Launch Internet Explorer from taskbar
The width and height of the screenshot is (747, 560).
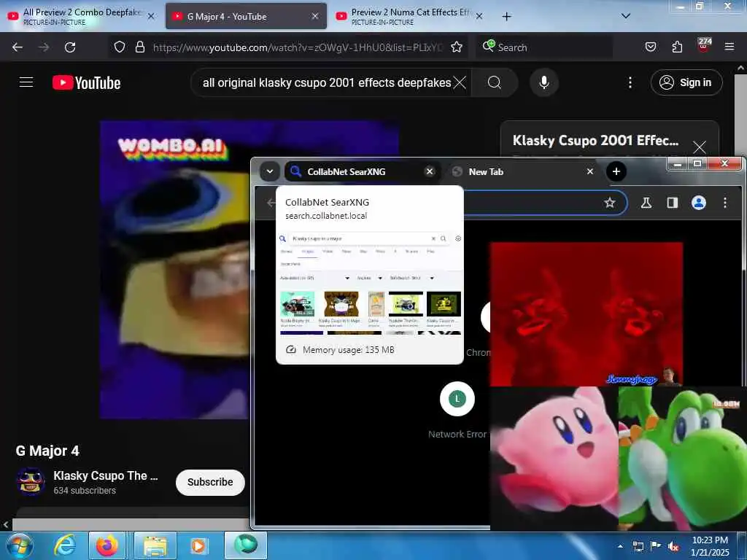64,545
